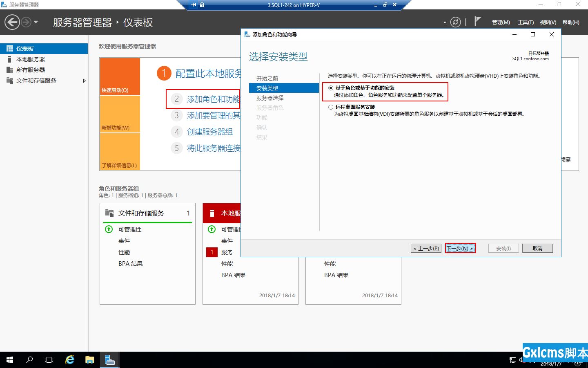Open the Windows Start menu
This screenshot has height=368, width=588.
[10, 360]
